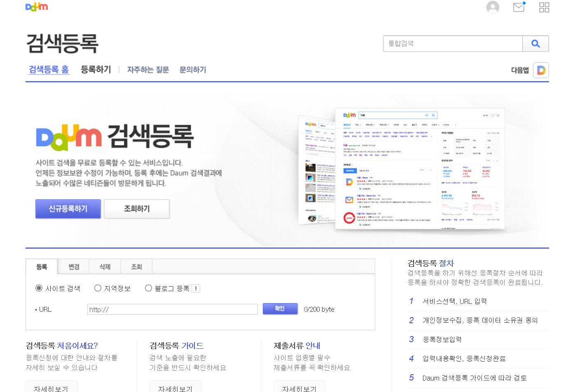Click exclamation info icon beside 블로그 등록
Image resolution: width=568 pixels, height=392 pixels.
tap(196, 289)
